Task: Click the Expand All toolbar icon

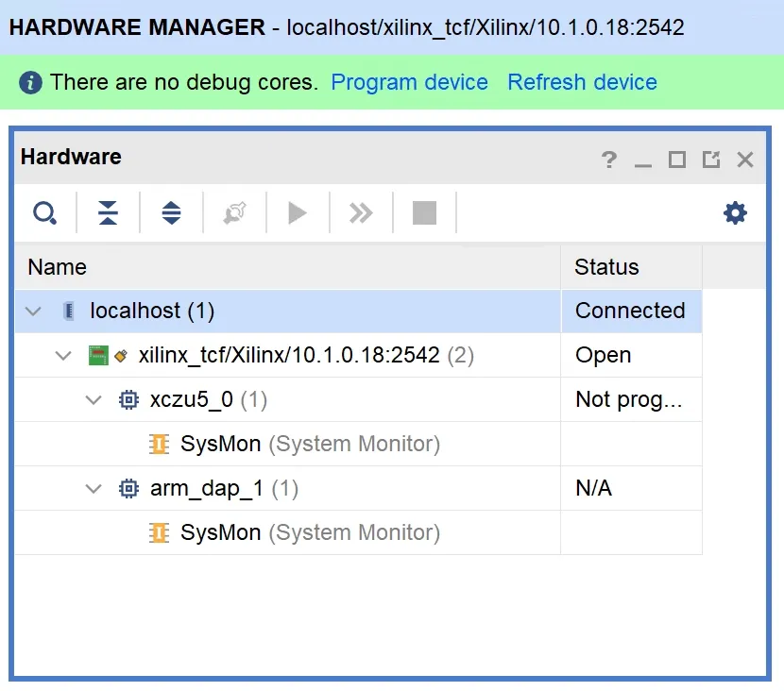Action: click(x=171, y=213)
